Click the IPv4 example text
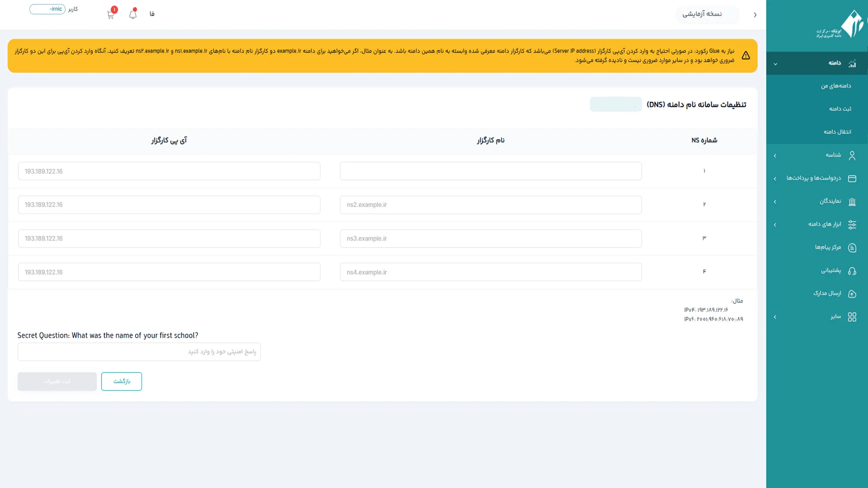868x488 pixels. 706,310
